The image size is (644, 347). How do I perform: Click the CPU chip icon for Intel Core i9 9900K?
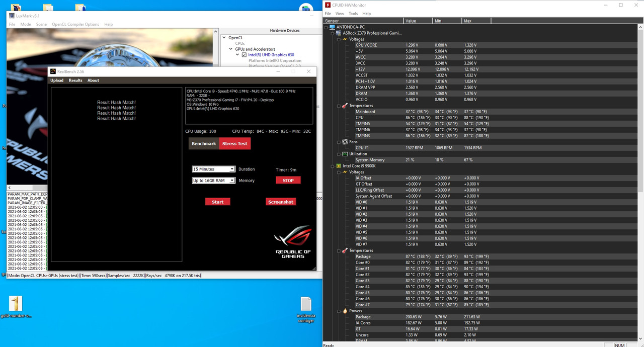339,166
